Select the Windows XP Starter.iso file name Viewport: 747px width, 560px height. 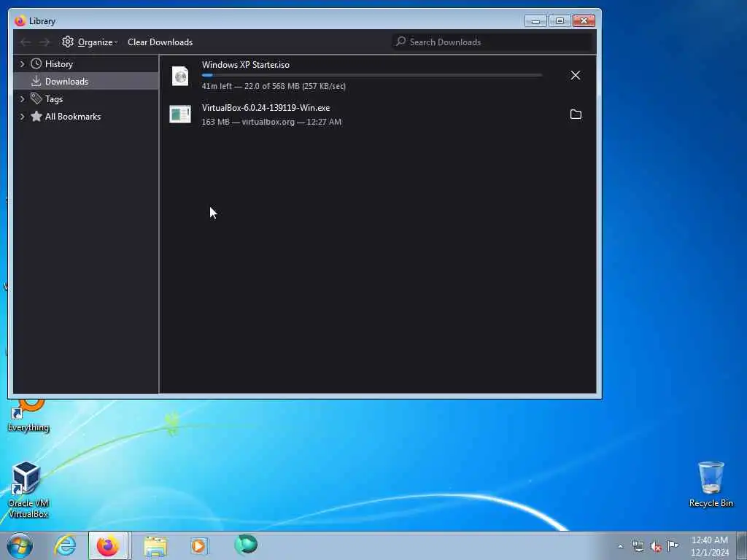[x=245, y=65]
